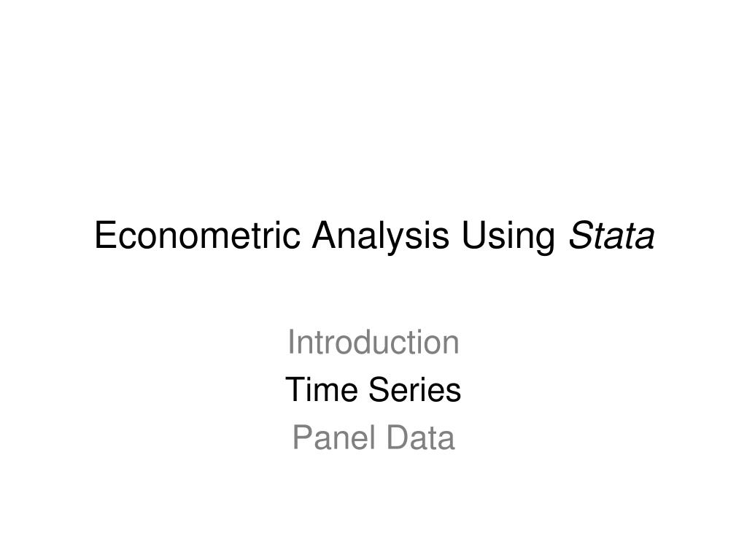747x560 pixels.
Task: Click the capital E of Econometric
Action: (x=105, y=235)
